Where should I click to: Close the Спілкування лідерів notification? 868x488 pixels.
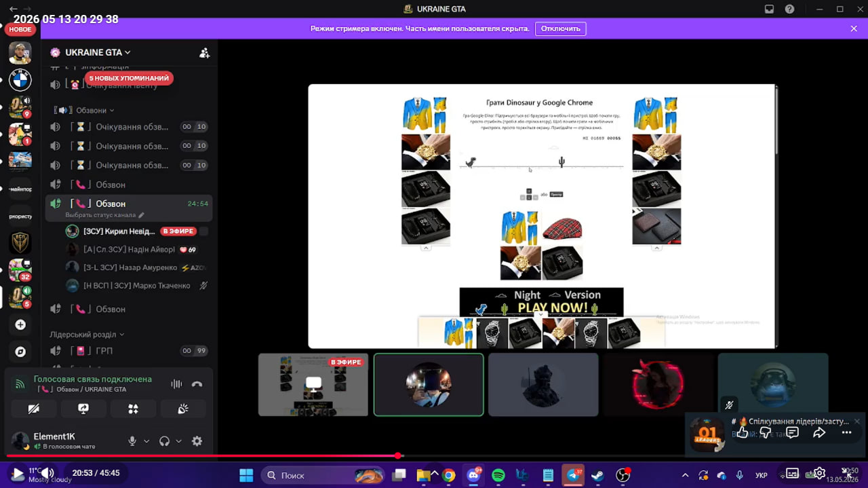[x=856, y=421]
